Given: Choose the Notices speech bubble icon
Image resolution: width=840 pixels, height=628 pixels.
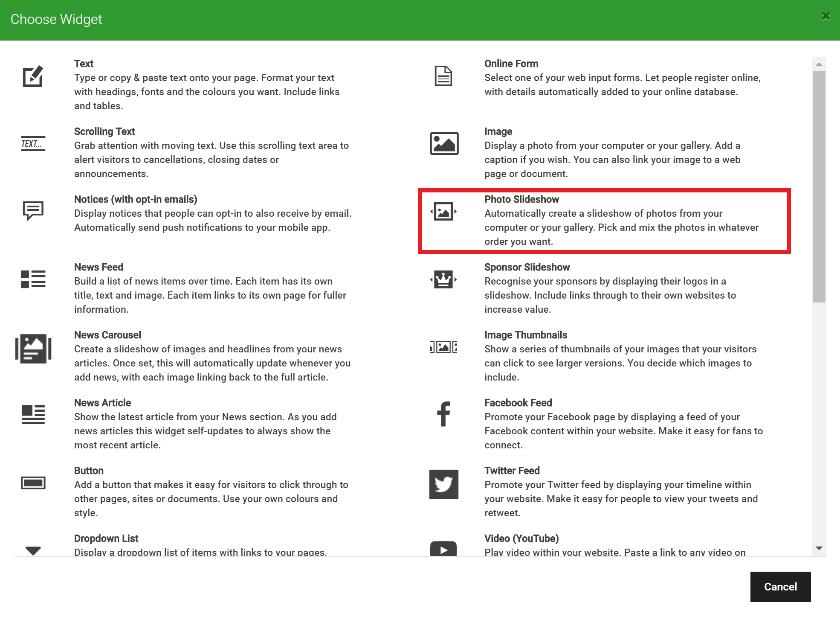Looking at the screenshot, I should point(33,211).
